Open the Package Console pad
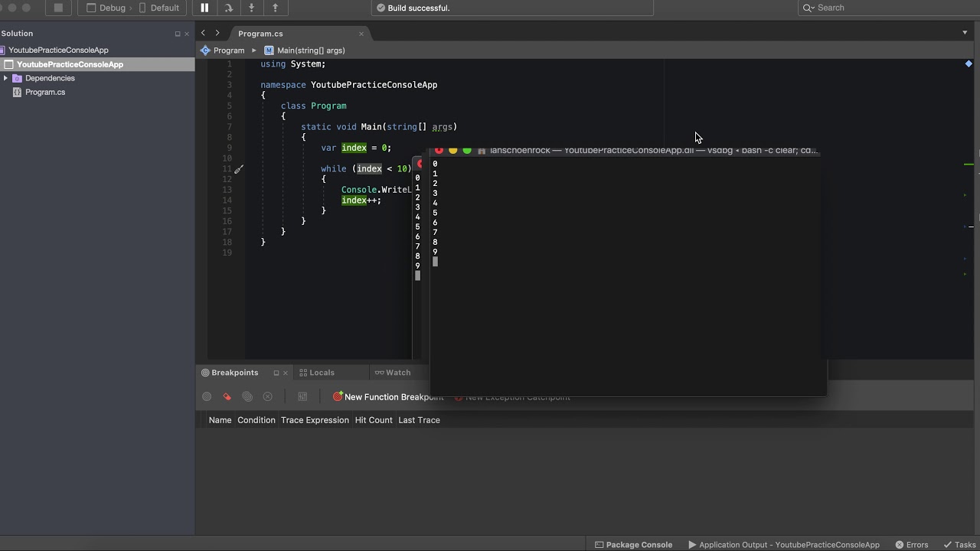Screen dimensions: 980x551 [x=633, y=545]
